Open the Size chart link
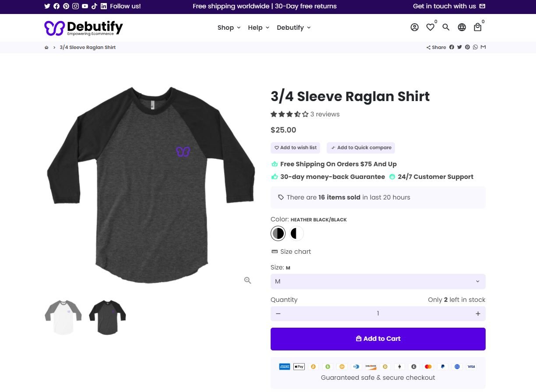 (x=291, y=252)
